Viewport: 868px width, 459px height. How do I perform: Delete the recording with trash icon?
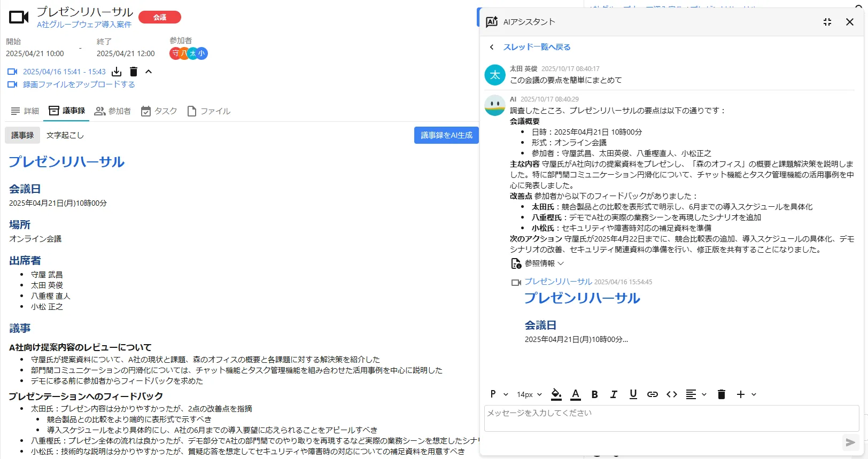point(134,72)
